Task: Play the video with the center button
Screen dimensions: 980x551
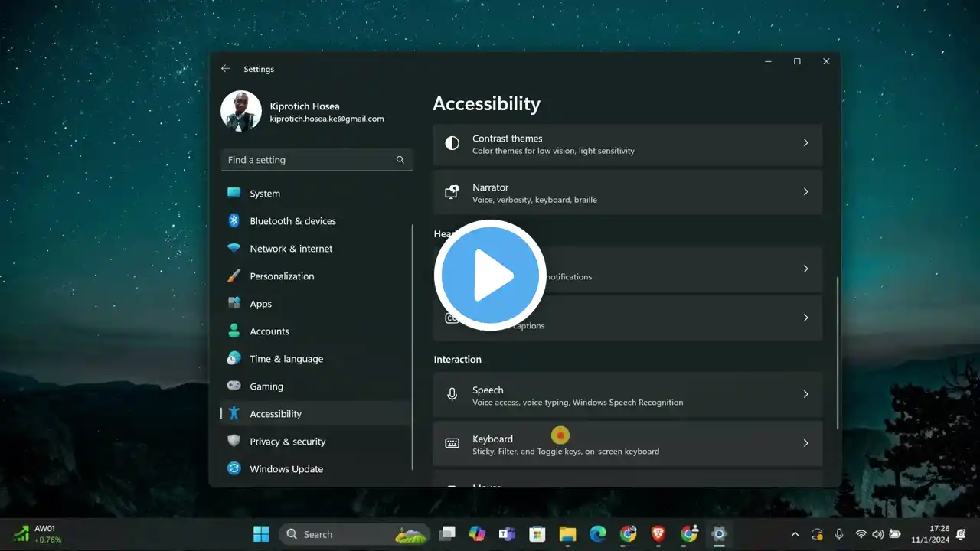Action: [x=490, y=275]
